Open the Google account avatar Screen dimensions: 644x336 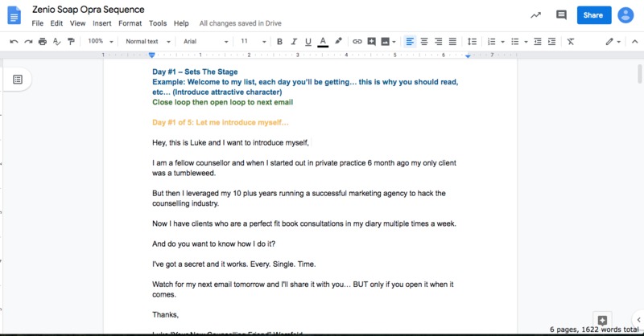pyautogui.click(x=625, y=15)
